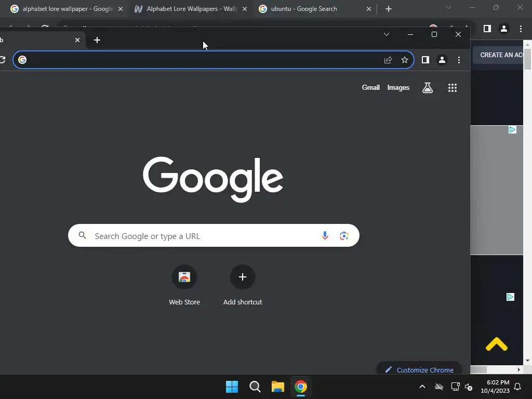The height and width of the screenshot is (399, 532).
Task: Open the clock showing 6:02 PM
Action: click(x=495, y=387)
